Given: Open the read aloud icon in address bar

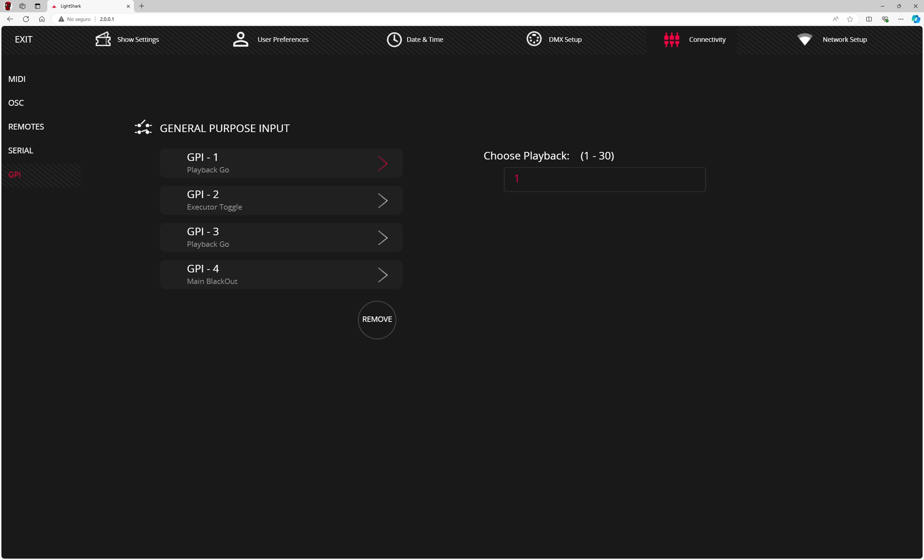Looking at the screenshot, I should [x=835, y=19].
